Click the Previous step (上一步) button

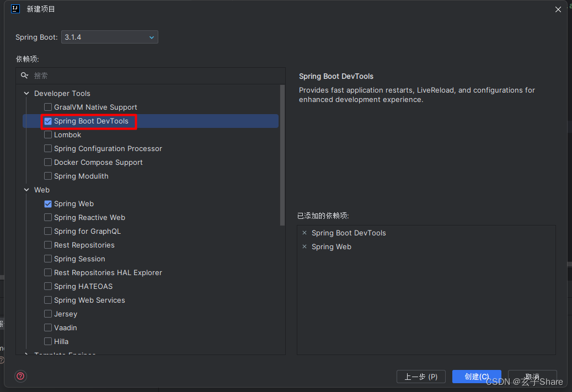[x=421, y=377]
